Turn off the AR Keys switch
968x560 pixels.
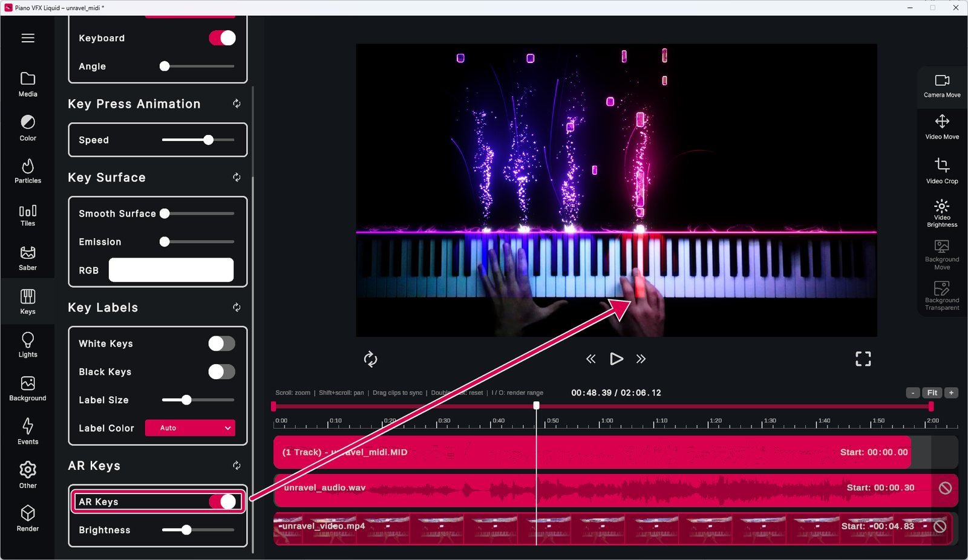(222, 501)
